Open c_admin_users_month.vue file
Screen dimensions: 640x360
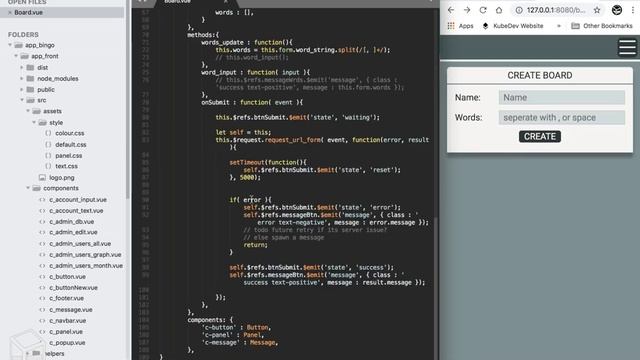pos(86,265)
